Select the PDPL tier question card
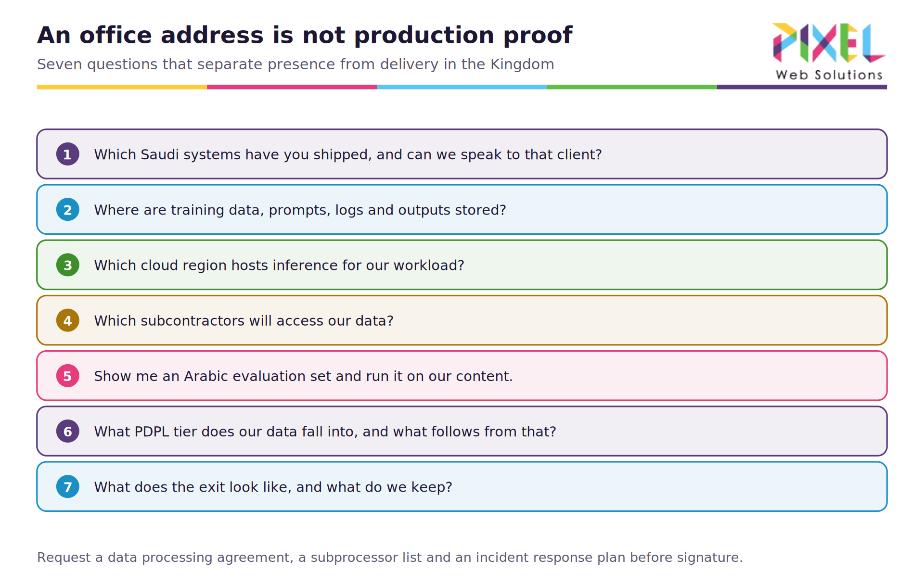 [x=462, y=431]
